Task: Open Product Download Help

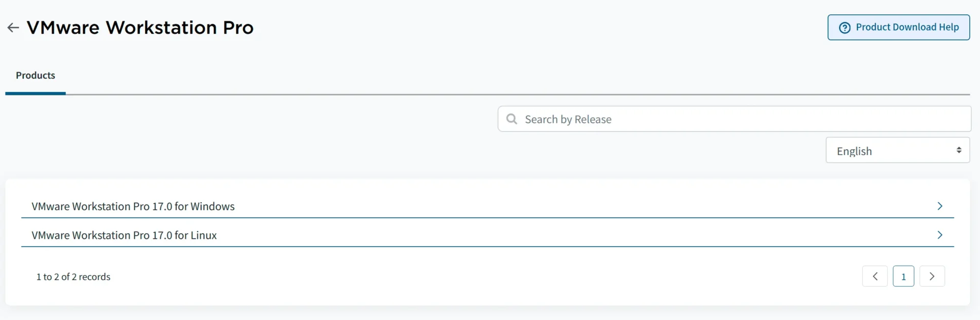Action: (x=899, y=28)
